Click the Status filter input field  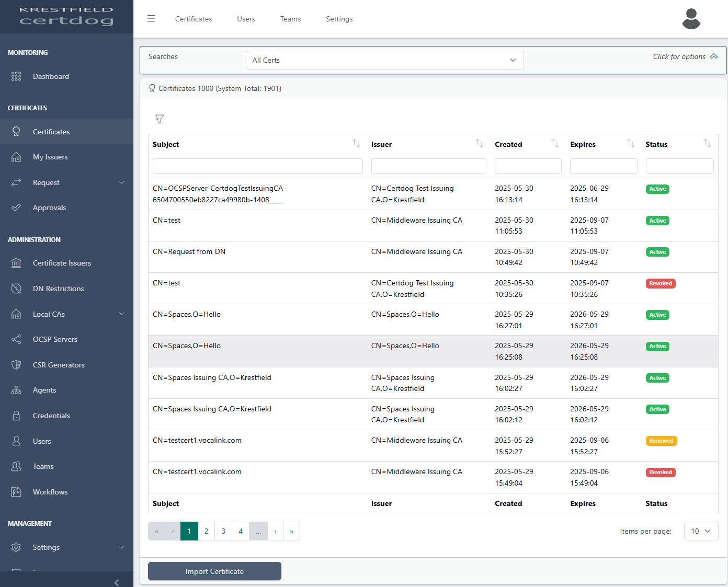tap(679, 166)
